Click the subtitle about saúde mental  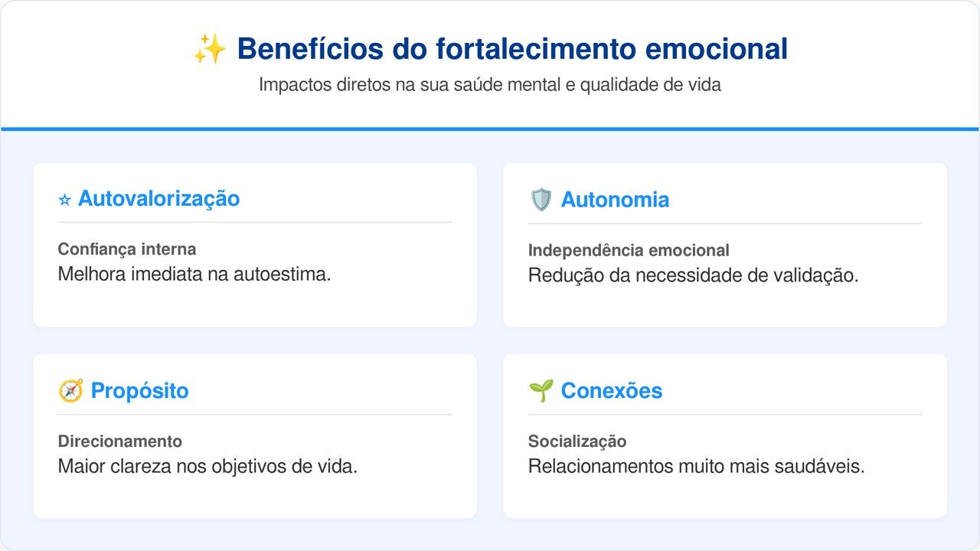[490, 85]
